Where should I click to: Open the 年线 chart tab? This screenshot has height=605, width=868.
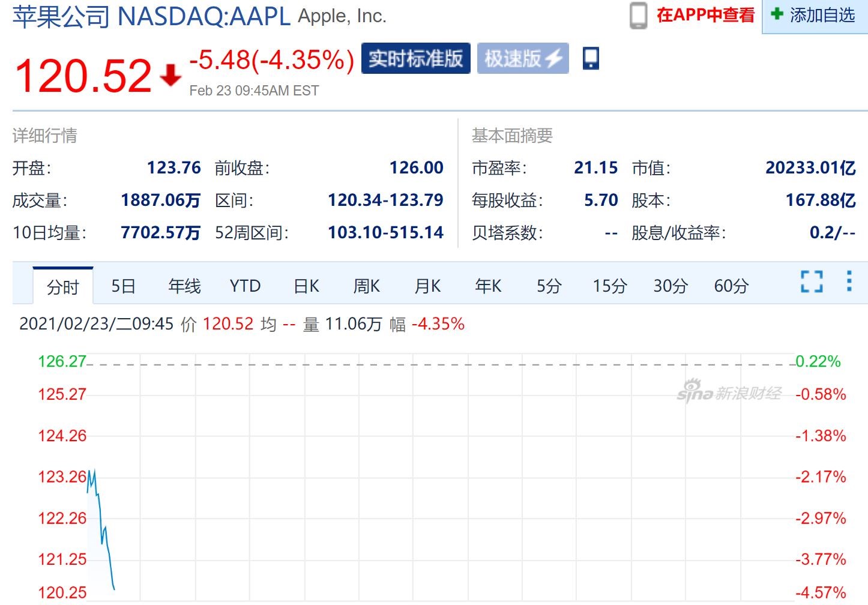click(184, 286)
